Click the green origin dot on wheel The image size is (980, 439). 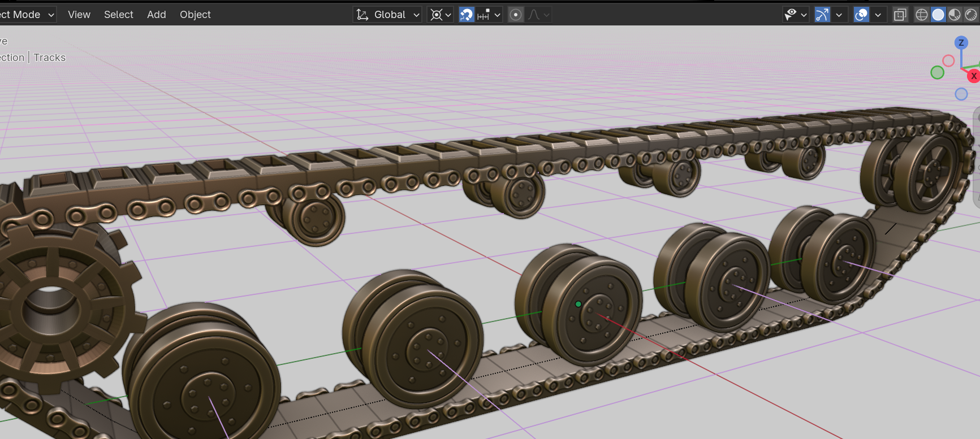tap(578, 304)
